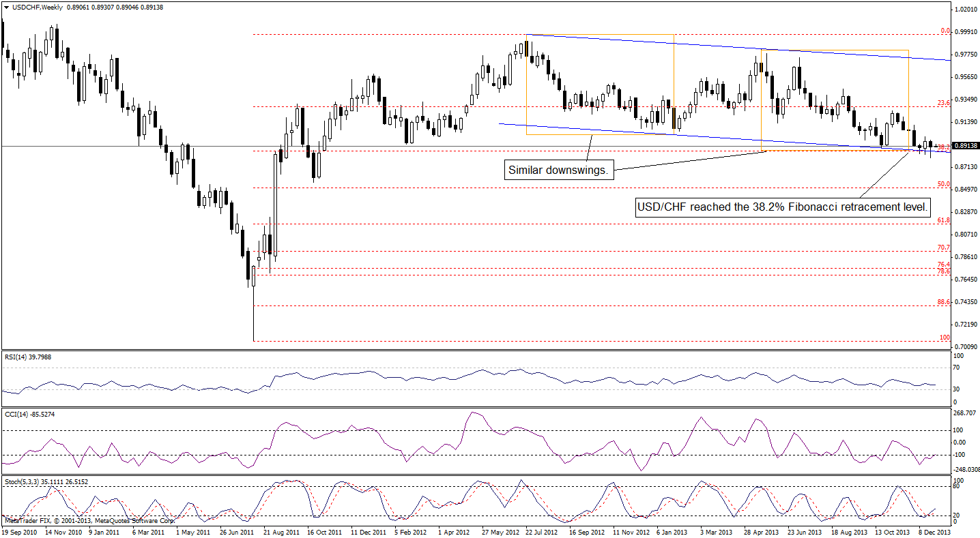Click price axis value 0.80710
The width and height of the screenshot is (980, 538).
[966, 235]
